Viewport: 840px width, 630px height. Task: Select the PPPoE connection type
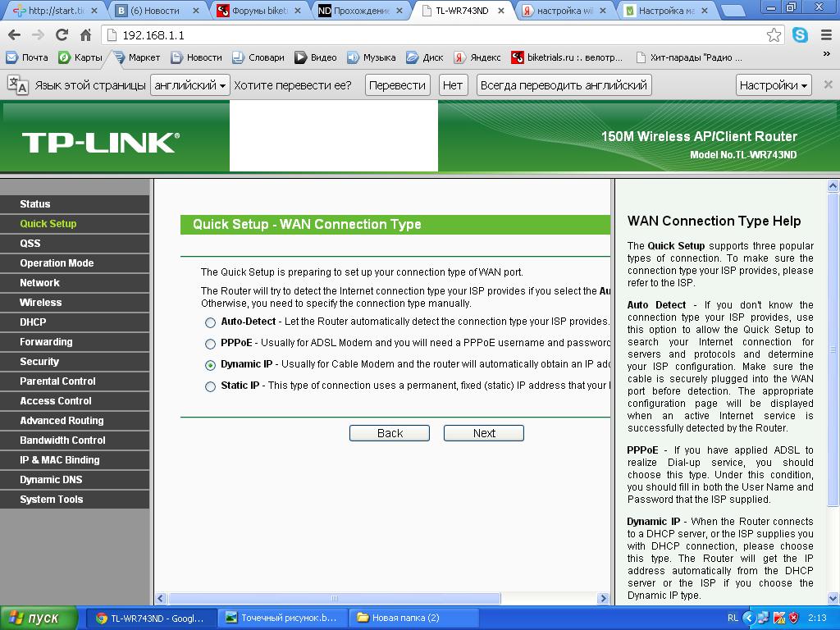click(211, 344)
